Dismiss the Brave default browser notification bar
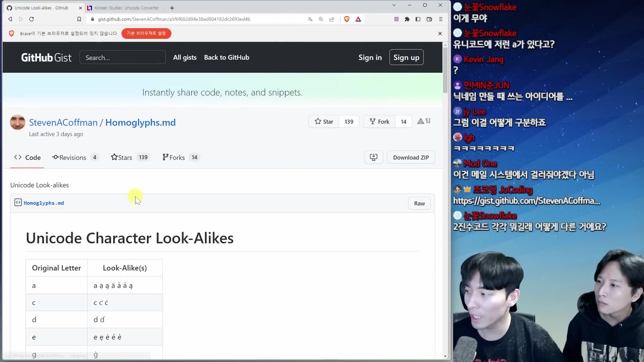644x362 pixels. [x=440, y=34]
